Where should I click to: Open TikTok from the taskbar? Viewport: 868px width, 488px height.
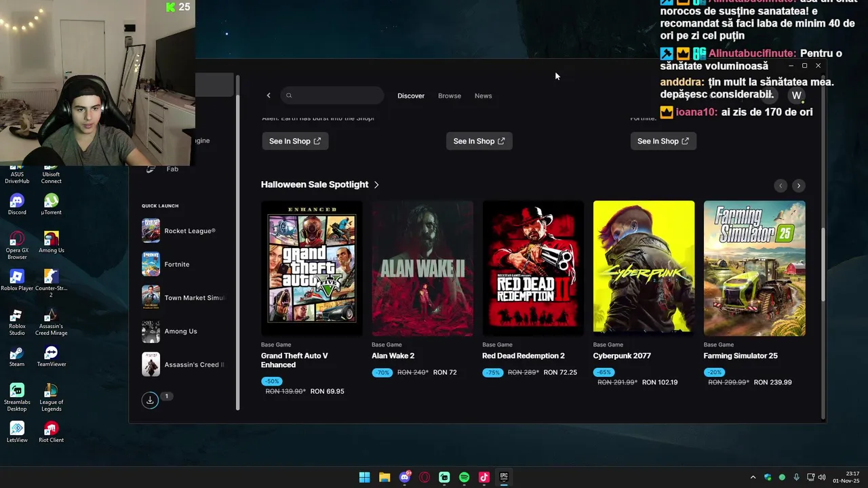[484, 477]
